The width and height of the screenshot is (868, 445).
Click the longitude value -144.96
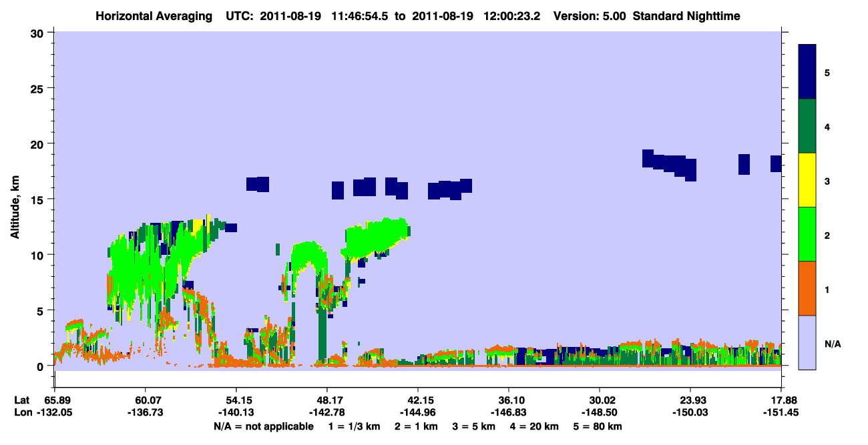coord(417,413)
